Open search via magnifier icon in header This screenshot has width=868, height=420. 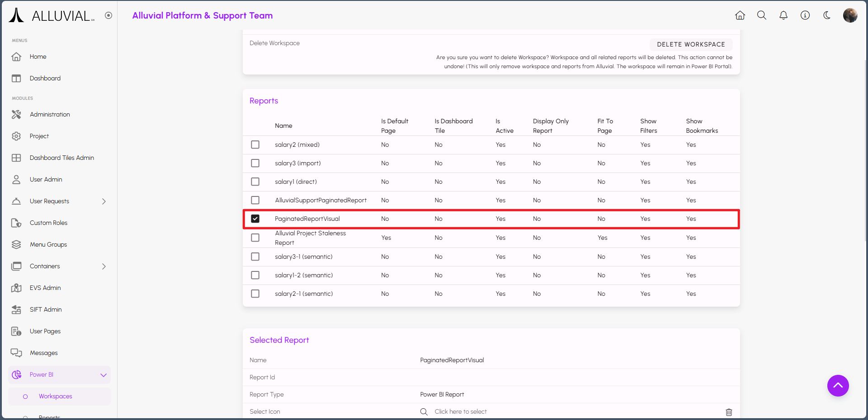[762, 15]
